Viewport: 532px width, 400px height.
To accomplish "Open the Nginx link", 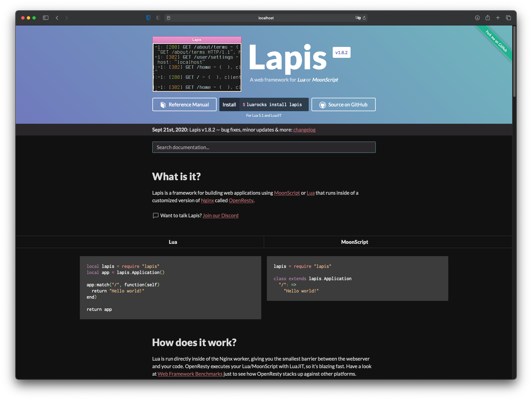I will point(207,201).
